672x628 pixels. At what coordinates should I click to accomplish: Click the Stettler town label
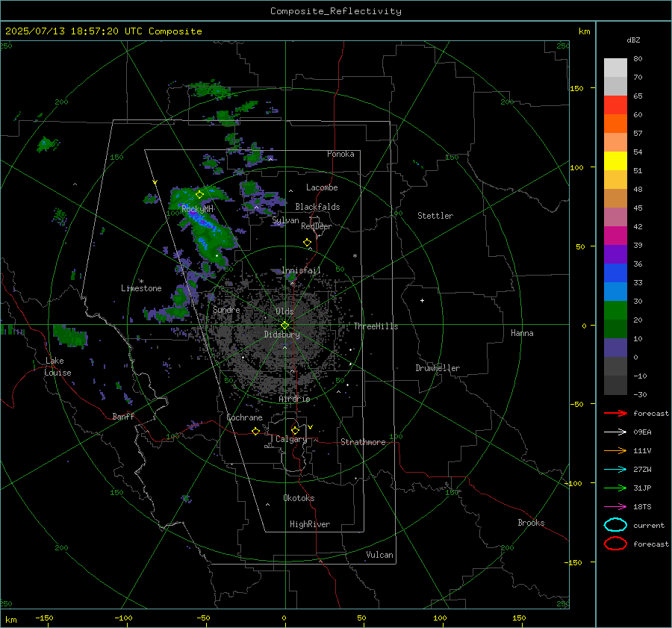pyautogui.click(x=435, y=216)
